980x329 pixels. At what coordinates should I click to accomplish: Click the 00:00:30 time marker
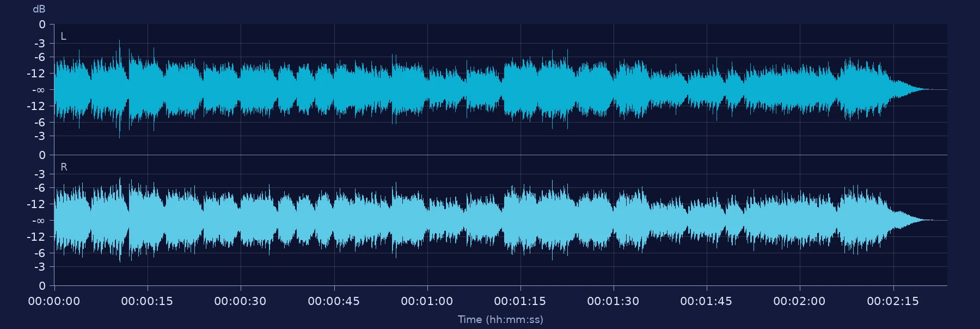pos(240,301)
